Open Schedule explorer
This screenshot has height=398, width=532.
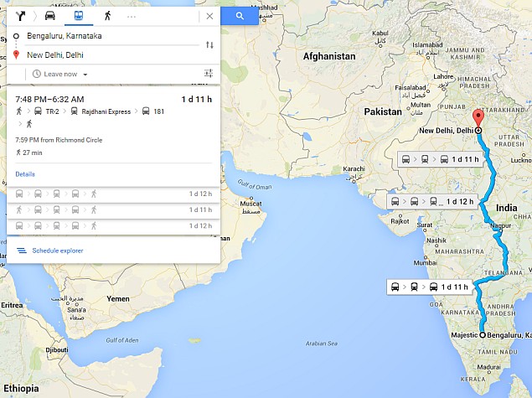point(57,251)
